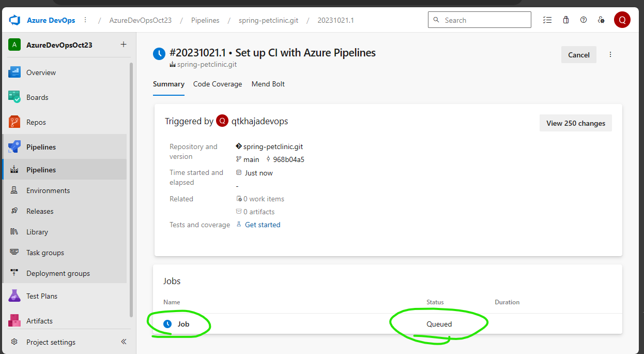This screenshot has height=354, width=644.
Task: Open the Help question mark icon
Action: [x=584, y=20]
